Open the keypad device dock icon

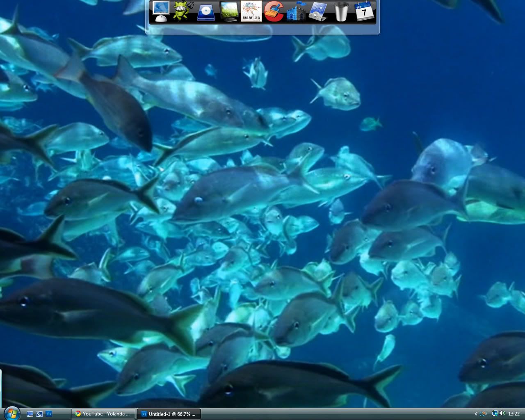[318, 11]
